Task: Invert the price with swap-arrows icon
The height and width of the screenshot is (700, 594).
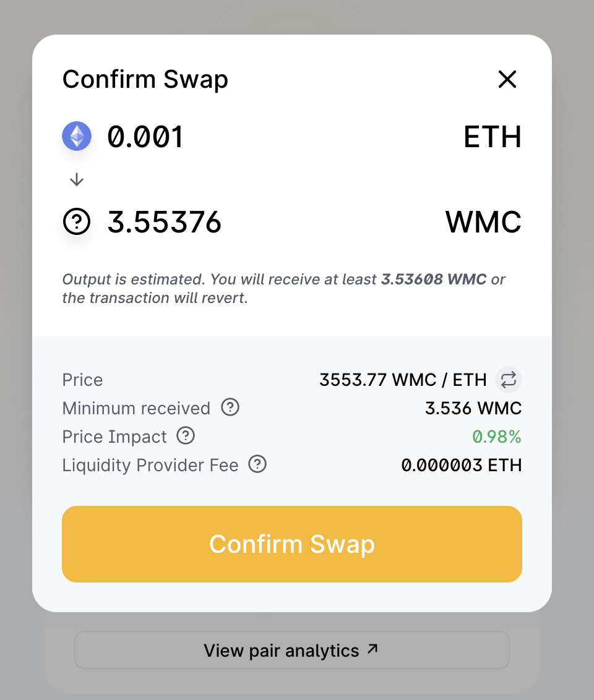Action: pyautogui.click(x=508, y=380)
